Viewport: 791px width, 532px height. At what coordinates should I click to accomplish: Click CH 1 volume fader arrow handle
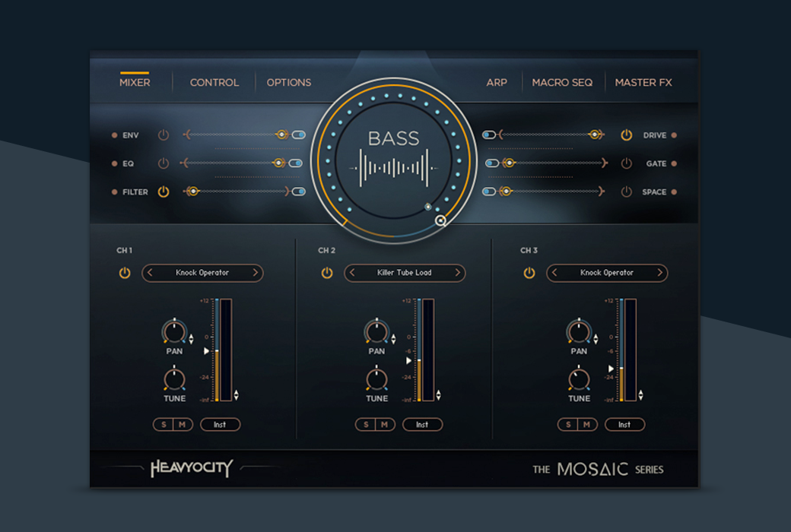click(206, 351)
